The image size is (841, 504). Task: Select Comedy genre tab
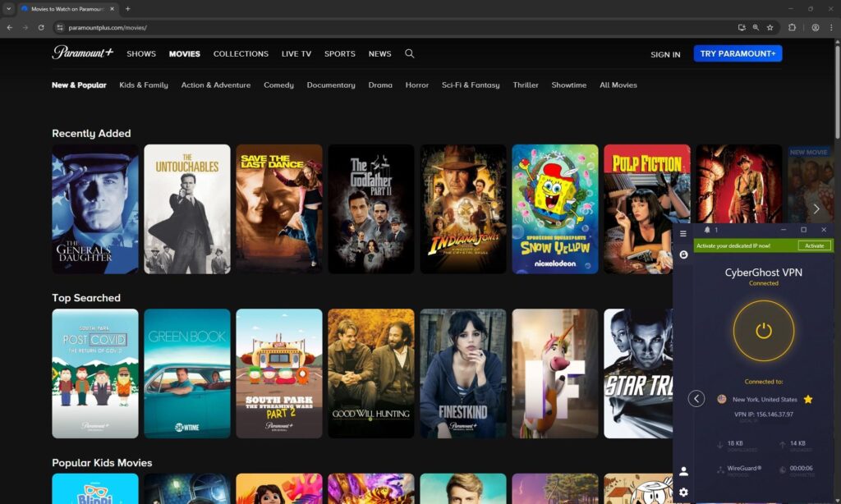pos(278,85)
